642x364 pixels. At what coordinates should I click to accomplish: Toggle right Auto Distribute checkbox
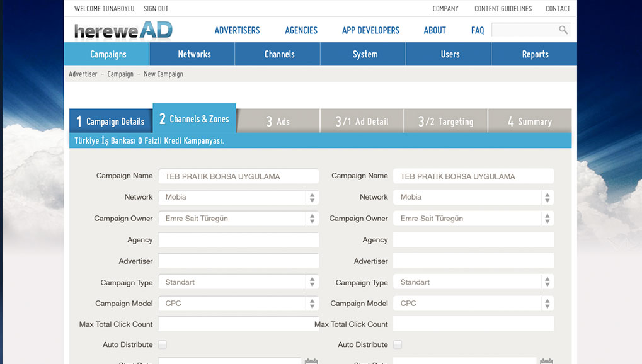398,344
